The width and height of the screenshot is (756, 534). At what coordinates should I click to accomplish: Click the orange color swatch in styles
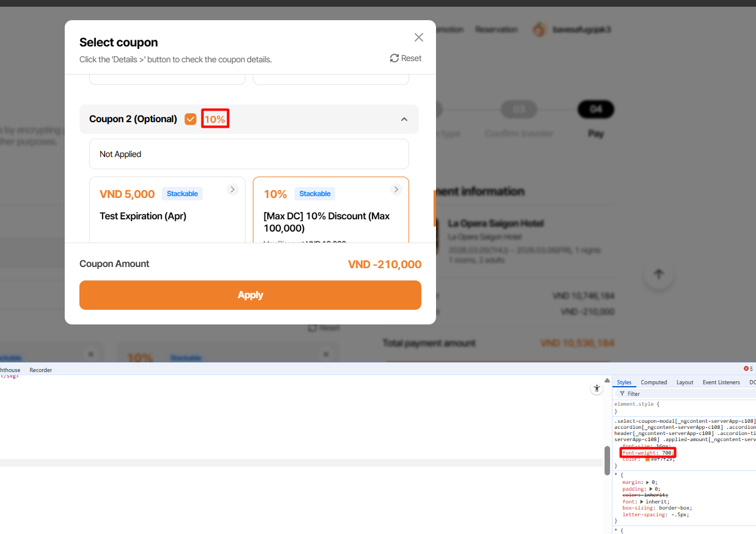(648, 459)
